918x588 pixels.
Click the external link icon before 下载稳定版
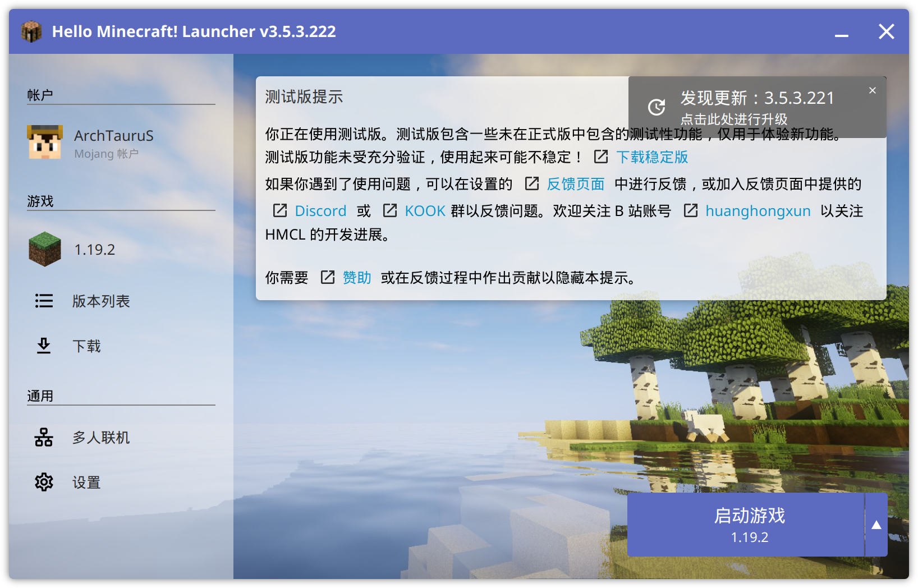coord(601,157)
